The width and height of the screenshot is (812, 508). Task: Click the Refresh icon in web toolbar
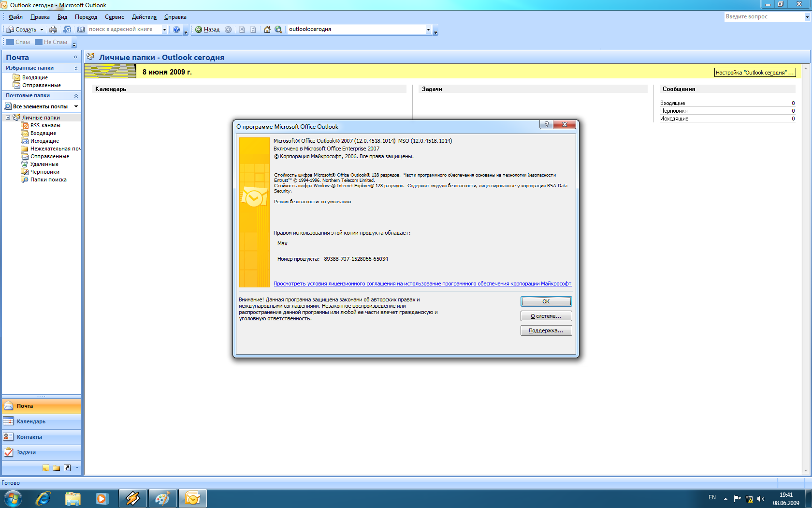coord(253,30)
